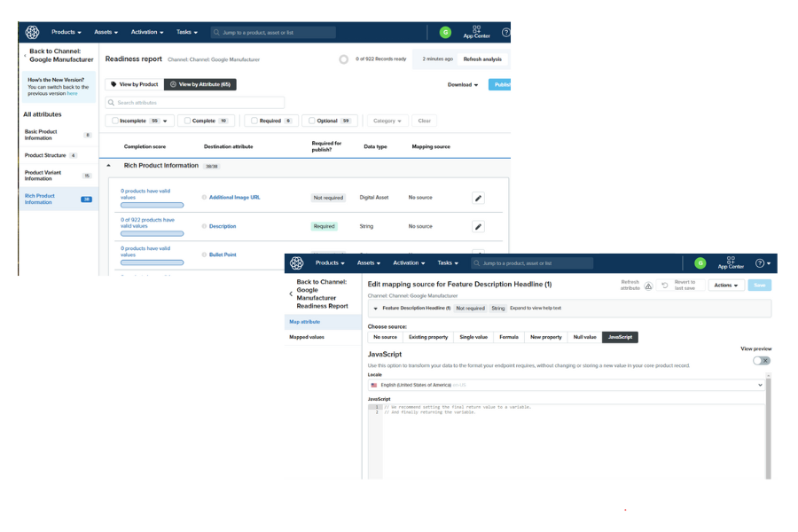Click the pencil edit icon for Additional Image URL
The image size is (798, 532).
478,198
